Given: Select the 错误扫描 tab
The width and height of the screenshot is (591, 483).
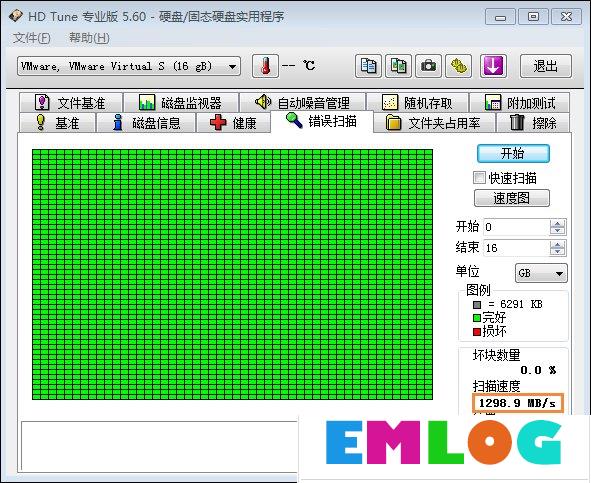Looking at the screenshot, I should [322, 121].
